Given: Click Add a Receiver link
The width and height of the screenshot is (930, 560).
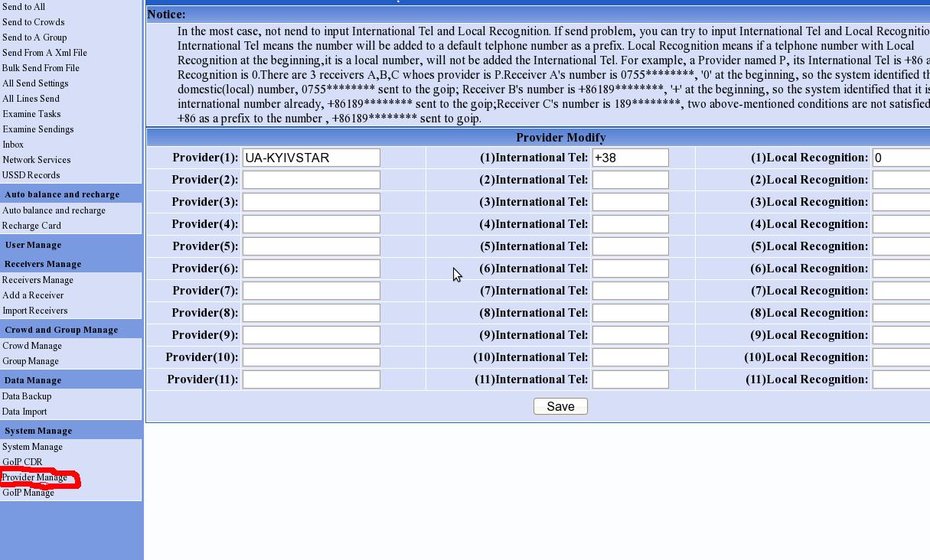Looking at the screenshot, I should (33, 295).
